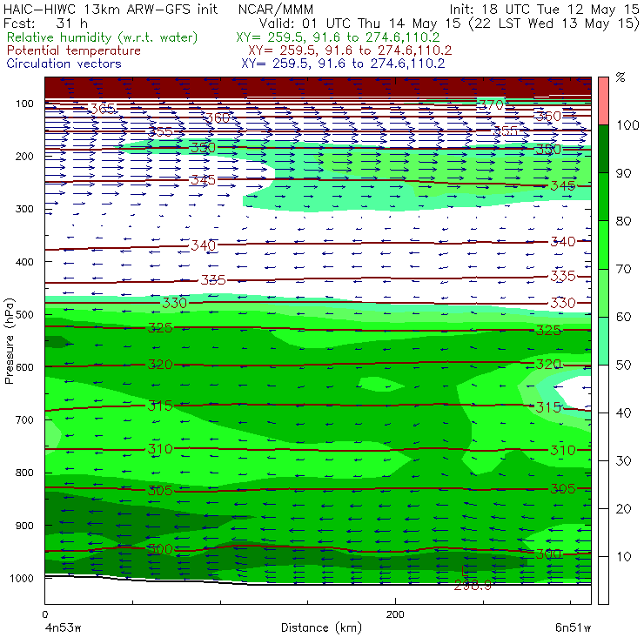Click the 500 pressure axis tick label
The width and height of the screenshot is (644, 644).
[x=24, y=315]
